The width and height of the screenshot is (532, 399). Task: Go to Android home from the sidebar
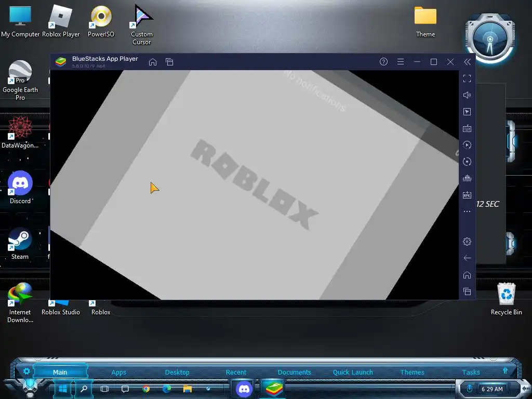[x=467, y=275]
